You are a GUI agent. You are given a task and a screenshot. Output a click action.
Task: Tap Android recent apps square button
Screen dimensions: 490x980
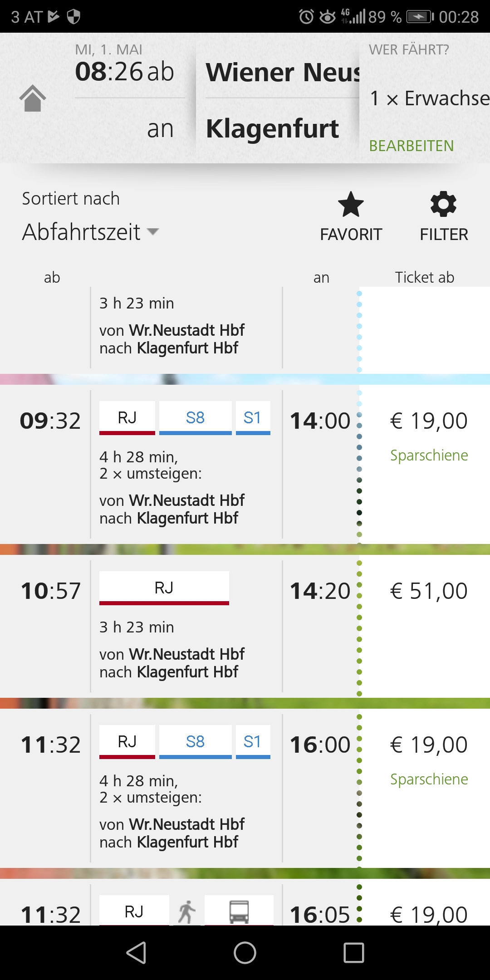(x=354, y=953)
